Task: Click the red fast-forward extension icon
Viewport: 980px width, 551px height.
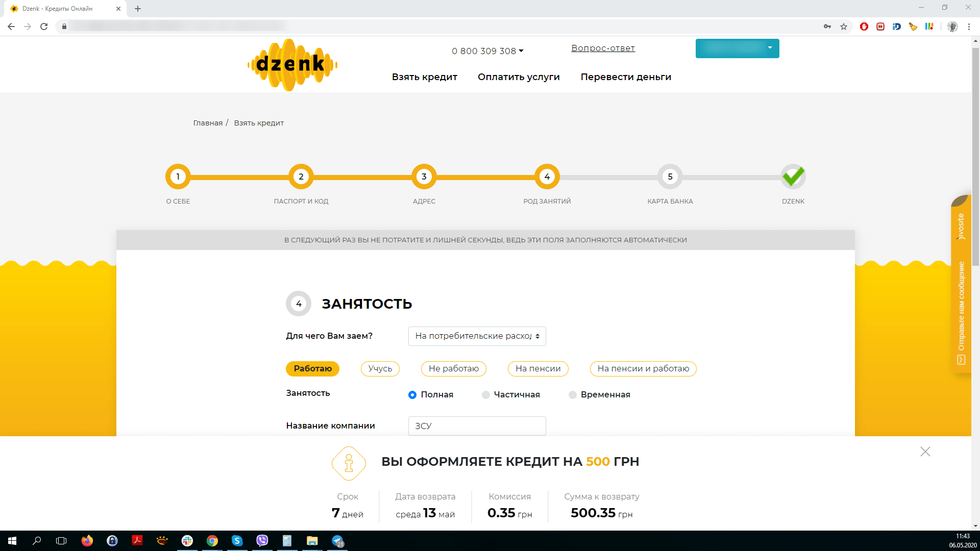Action: pos(880,27)
